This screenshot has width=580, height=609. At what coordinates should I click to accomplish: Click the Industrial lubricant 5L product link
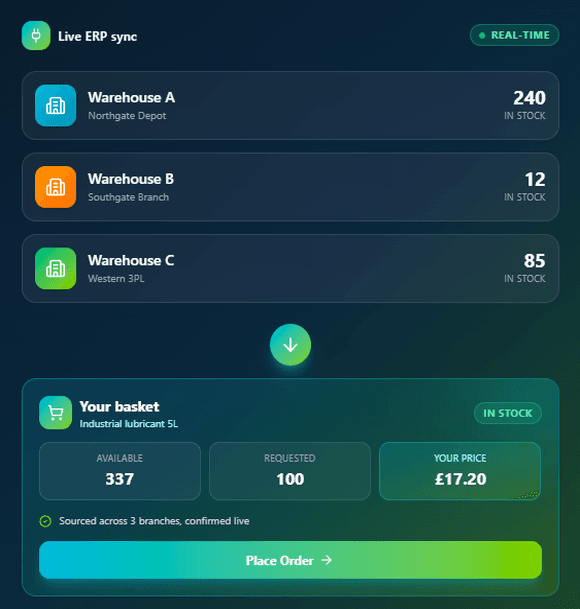(x=129, y=424)
